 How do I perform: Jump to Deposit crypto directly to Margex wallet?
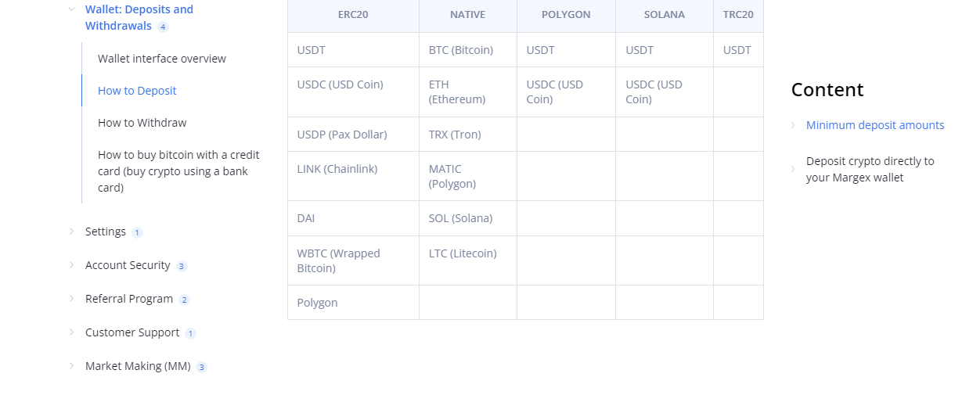(x=870, y=169)
